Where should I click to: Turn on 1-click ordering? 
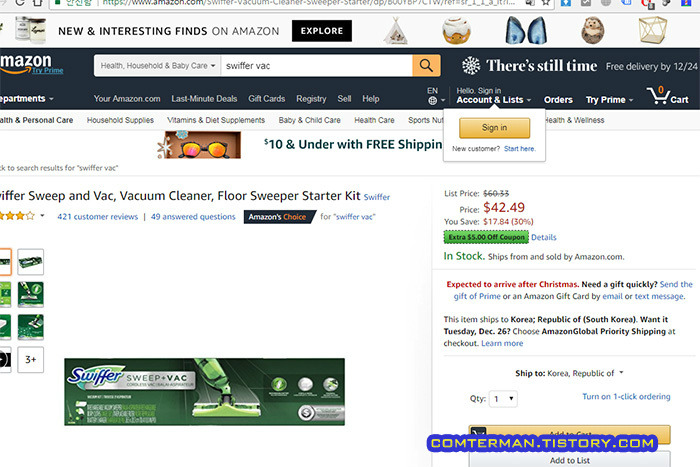click(x=626, y=396)
